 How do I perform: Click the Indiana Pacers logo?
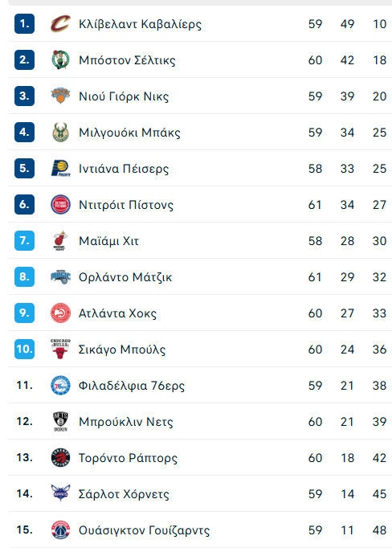60,169
